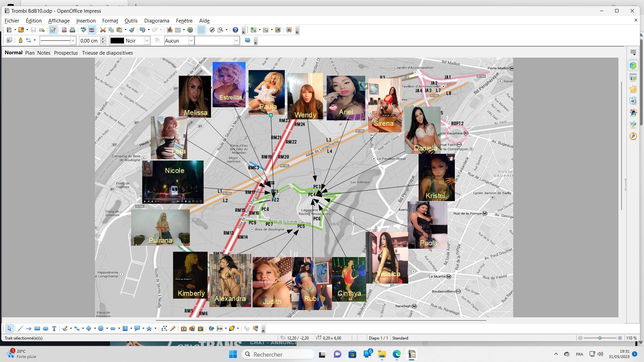Open the line style dropdown
Screen dimensions: 644x362
point(72,41)
